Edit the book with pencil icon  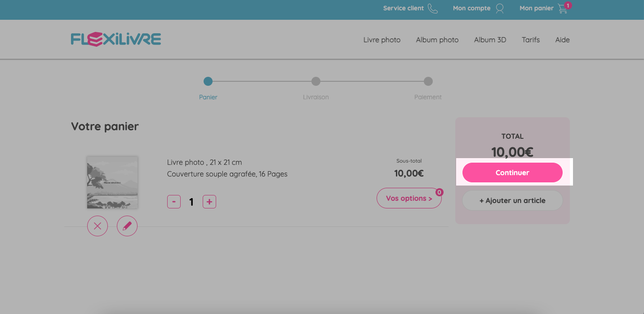(x=127, y=226)
